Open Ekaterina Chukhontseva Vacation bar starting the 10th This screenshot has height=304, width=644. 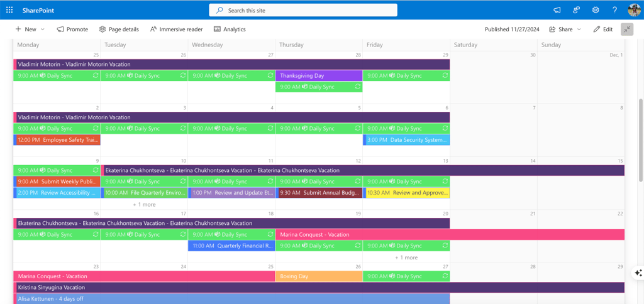[363, 170]
